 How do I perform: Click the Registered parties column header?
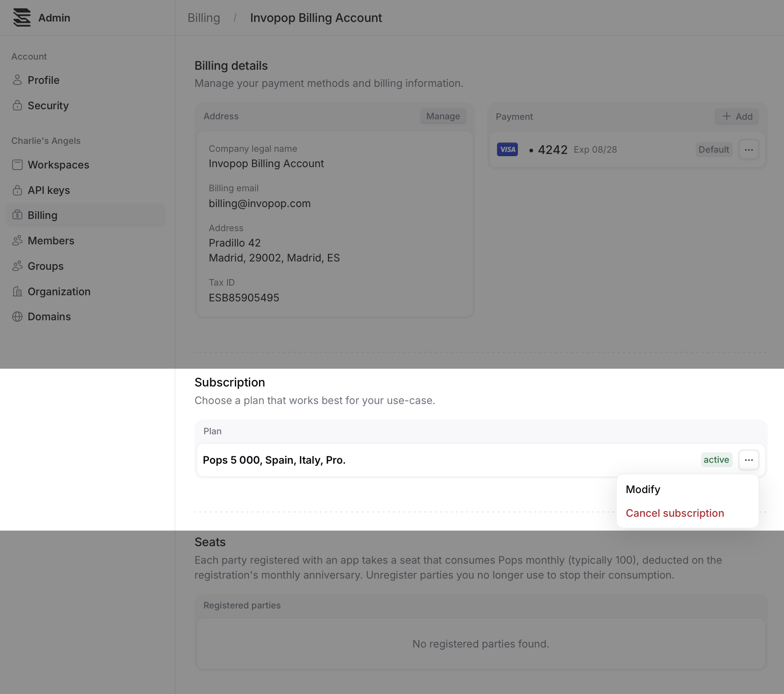(242, 605)
